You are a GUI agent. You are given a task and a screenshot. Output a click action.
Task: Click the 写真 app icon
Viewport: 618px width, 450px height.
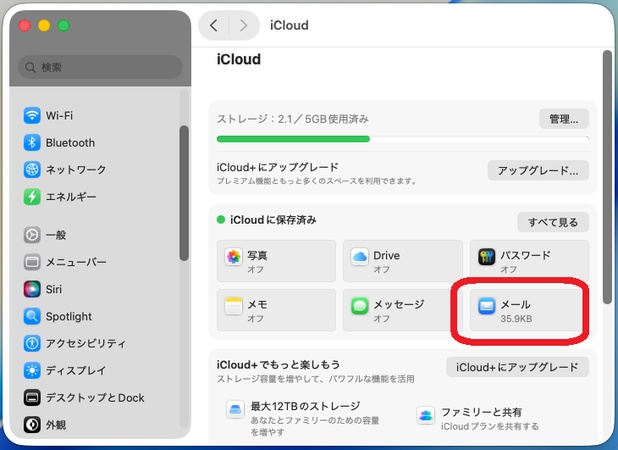coord(234,257)
